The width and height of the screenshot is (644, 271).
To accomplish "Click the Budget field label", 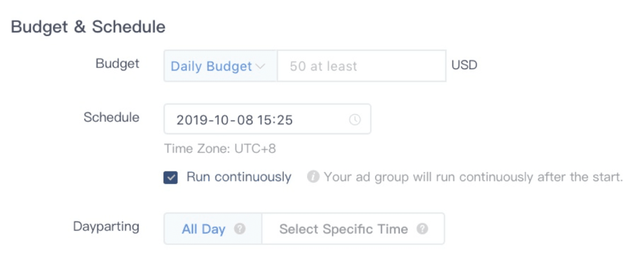I will point(117,64).
